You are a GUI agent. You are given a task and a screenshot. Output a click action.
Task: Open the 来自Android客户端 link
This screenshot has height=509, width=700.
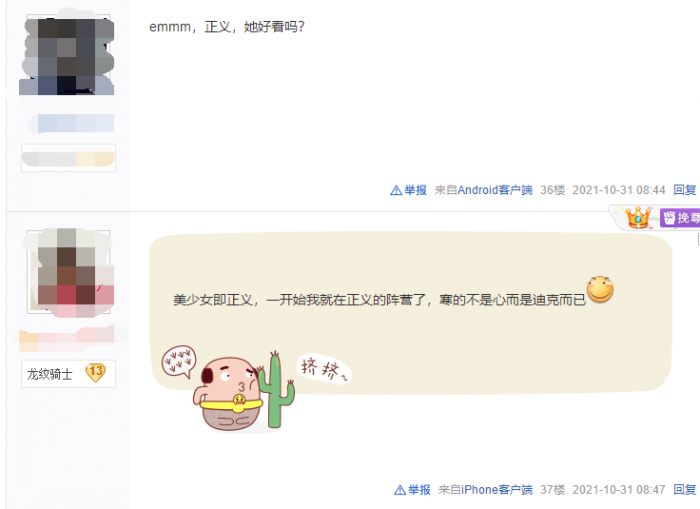click(x=483, y=190)
